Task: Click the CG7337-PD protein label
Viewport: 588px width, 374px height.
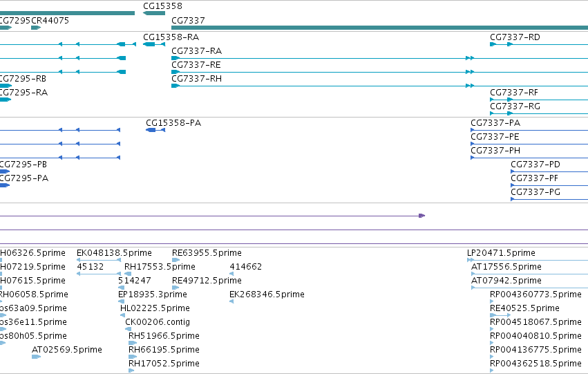Action: pos(535,165)
